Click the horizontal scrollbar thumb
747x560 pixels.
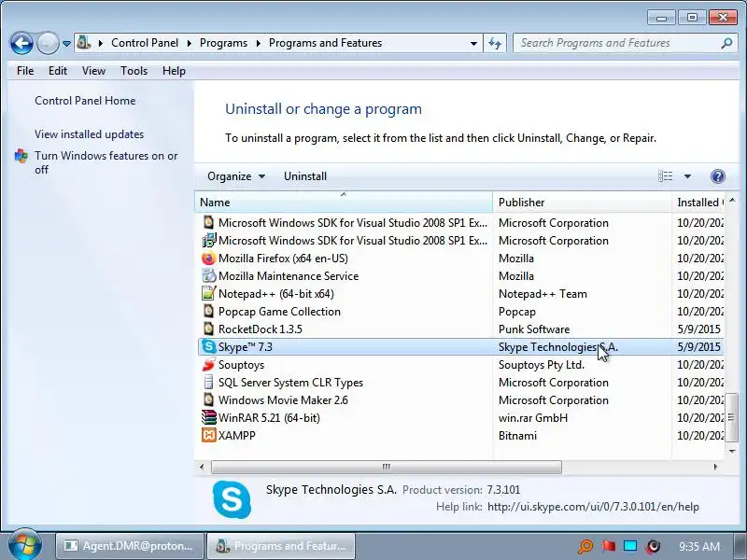click(387, 467)
